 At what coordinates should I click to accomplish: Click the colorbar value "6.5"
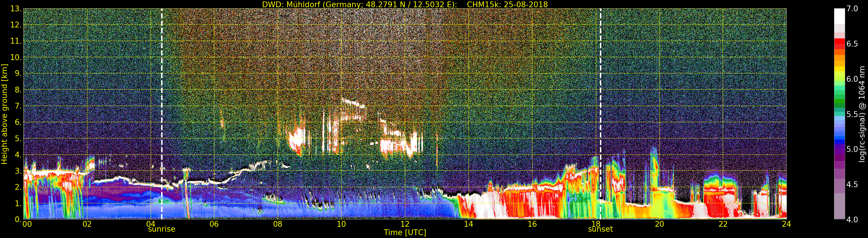tap(852, 44)
